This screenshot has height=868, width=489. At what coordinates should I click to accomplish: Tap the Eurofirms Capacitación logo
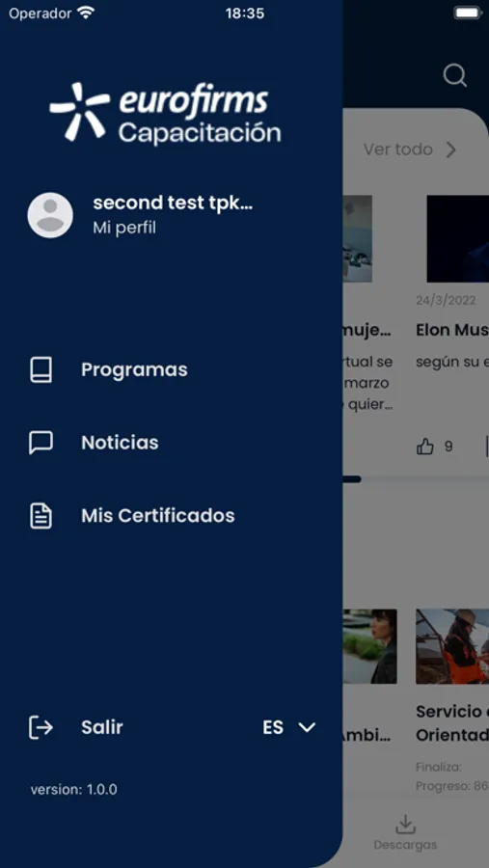click(x=165, y=113)
